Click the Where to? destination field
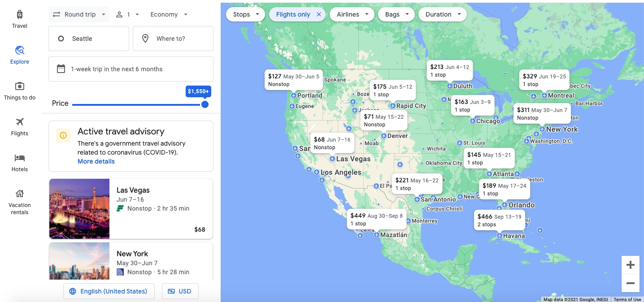 [x=173, y=39]
